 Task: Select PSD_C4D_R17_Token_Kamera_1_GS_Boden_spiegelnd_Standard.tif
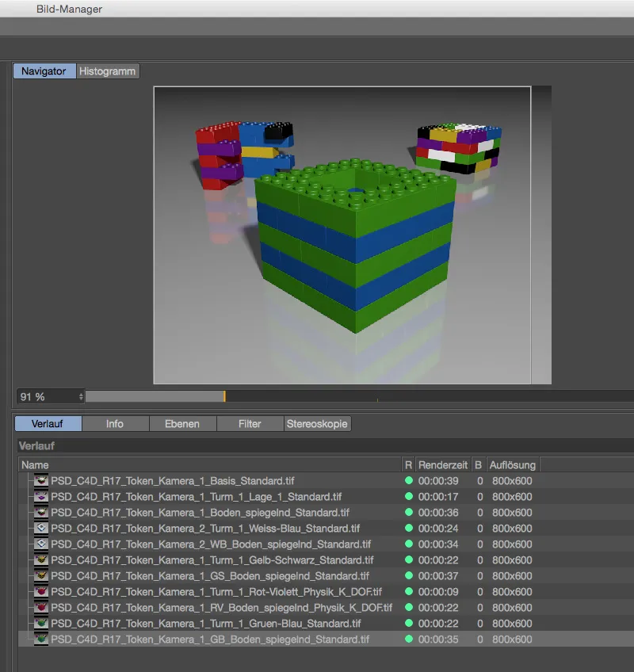(x=211, y=576)
